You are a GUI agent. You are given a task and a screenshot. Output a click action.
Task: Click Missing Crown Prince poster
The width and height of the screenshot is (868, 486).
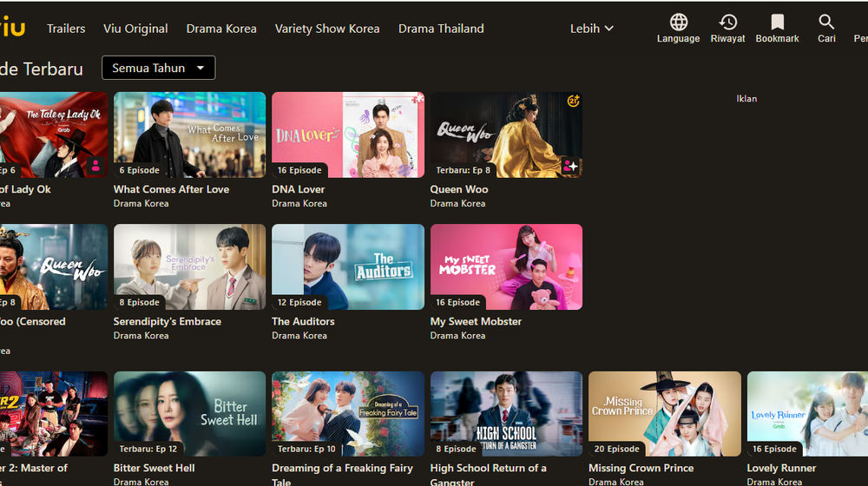pyautogui.click(x=664, y=414)
